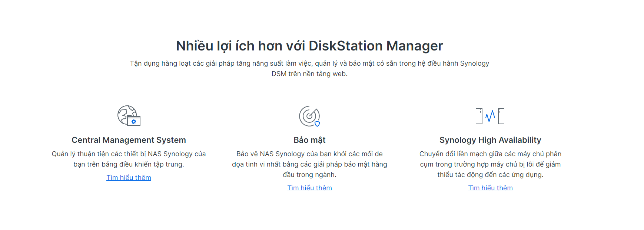Click the blue shield badge on radar icon

click(317, 124)
